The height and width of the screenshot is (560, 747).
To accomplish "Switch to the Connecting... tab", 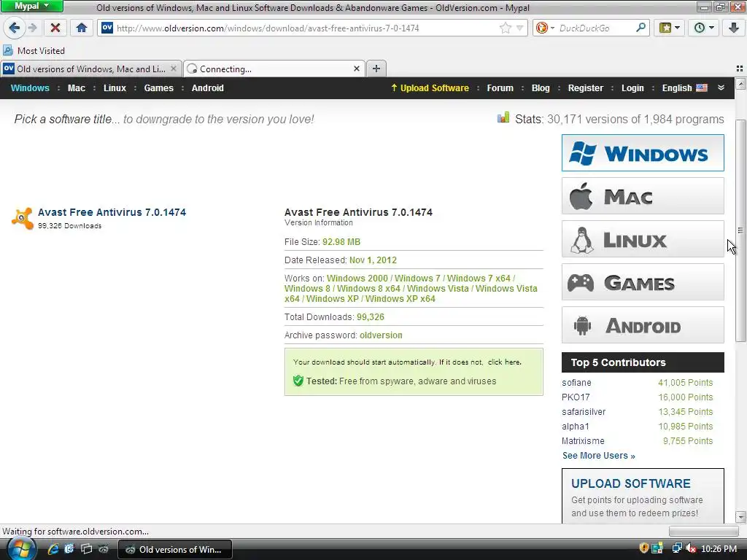I will click(x=274, y=69).
